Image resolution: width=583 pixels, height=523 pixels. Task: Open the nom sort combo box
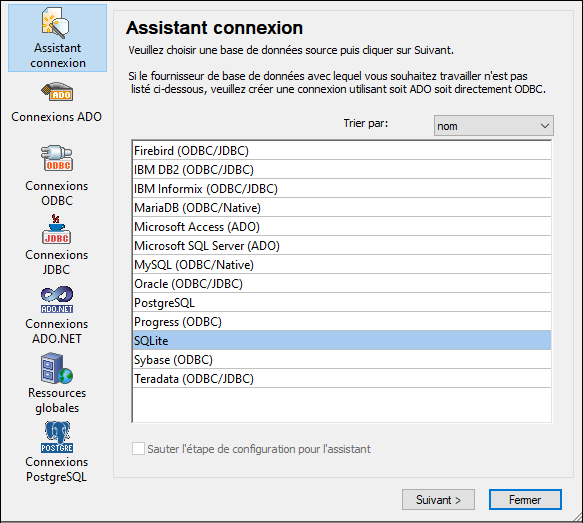click(x=493, y=126)
